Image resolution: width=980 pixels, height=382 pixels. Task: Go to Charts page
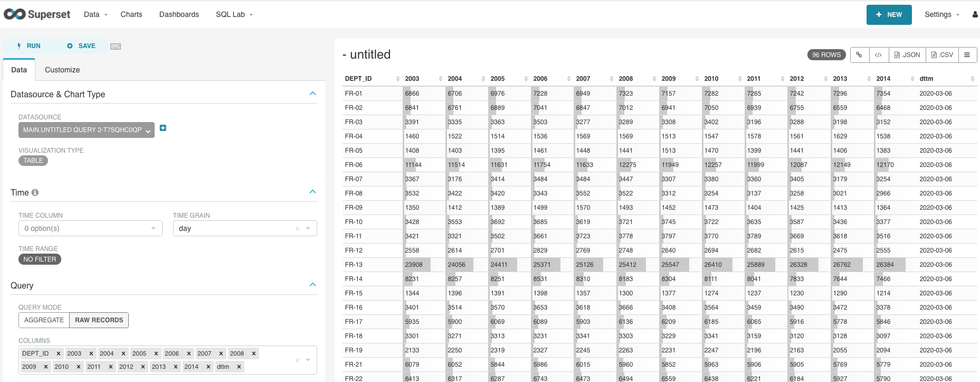[x=131, y=14]
